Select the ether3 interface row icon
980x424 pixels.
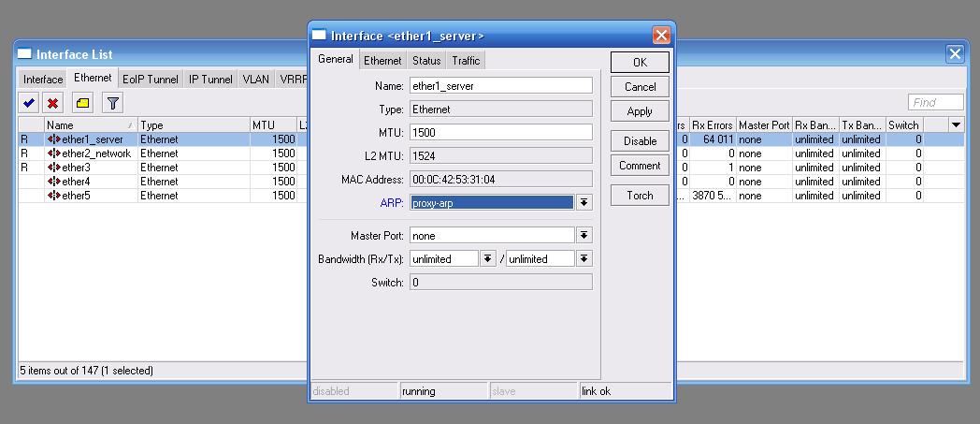coord(53,168)
